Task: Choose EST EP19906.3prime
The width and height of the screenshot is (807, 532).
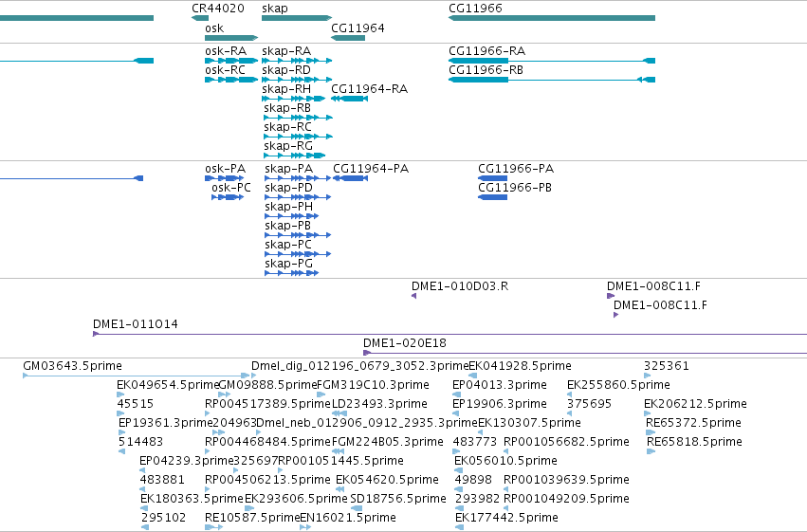Action: [x=499, y=404]
